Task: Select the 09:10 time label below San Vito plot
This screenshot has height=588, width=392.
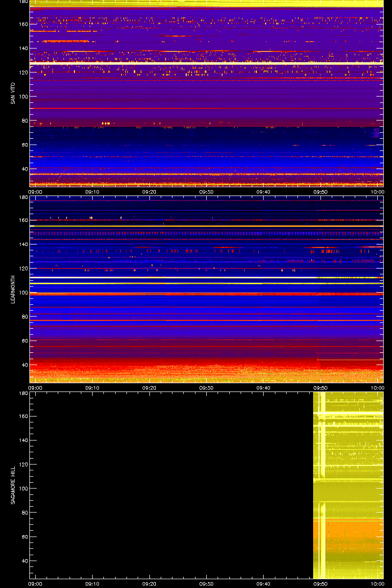Action: coord(93,192)
